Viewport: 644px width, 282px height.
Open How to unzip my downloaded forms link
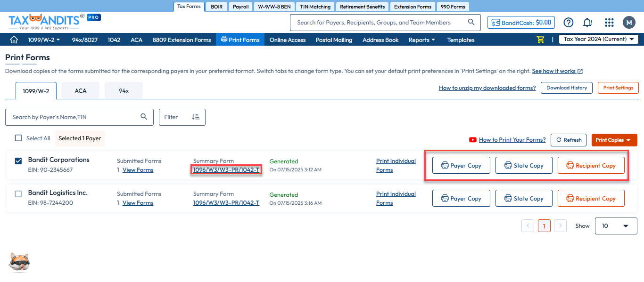[x=487, y=88]
